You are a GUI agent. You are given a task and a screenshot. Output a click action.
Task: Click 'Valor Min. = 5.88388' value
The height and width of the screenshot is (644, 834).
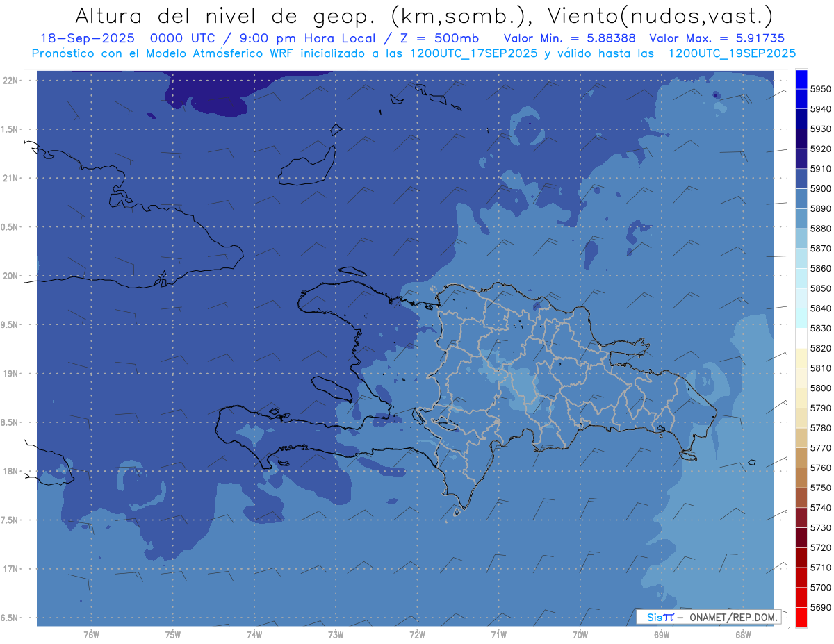[570, 38]
